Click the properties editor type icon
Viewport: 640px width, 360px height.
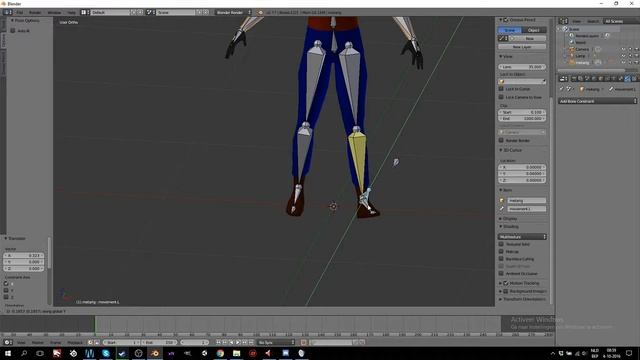pos(563,78)
